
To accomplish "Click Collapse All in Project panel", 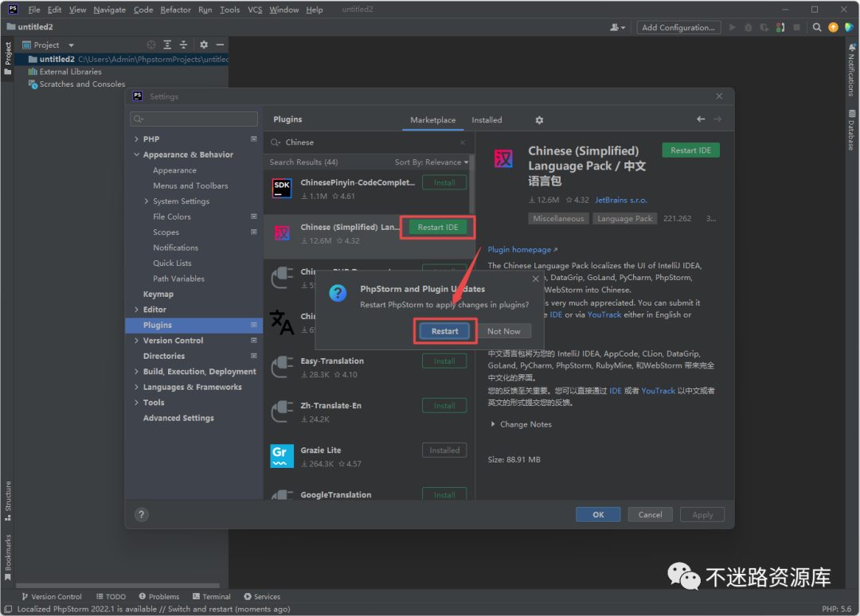I will coord(184,45).
